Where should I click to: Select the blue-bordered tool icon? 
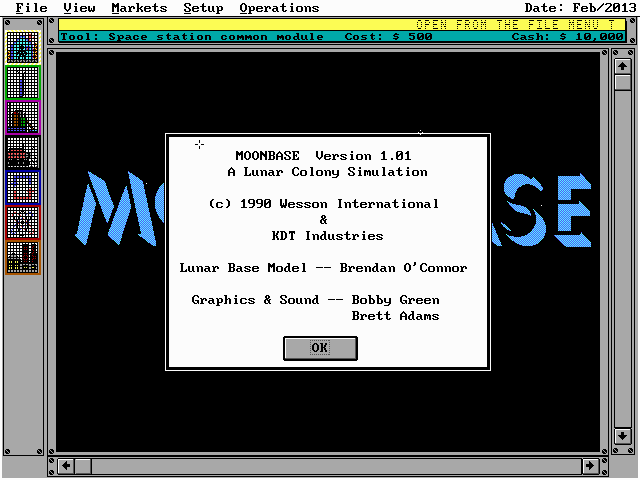tap(23, 188)
